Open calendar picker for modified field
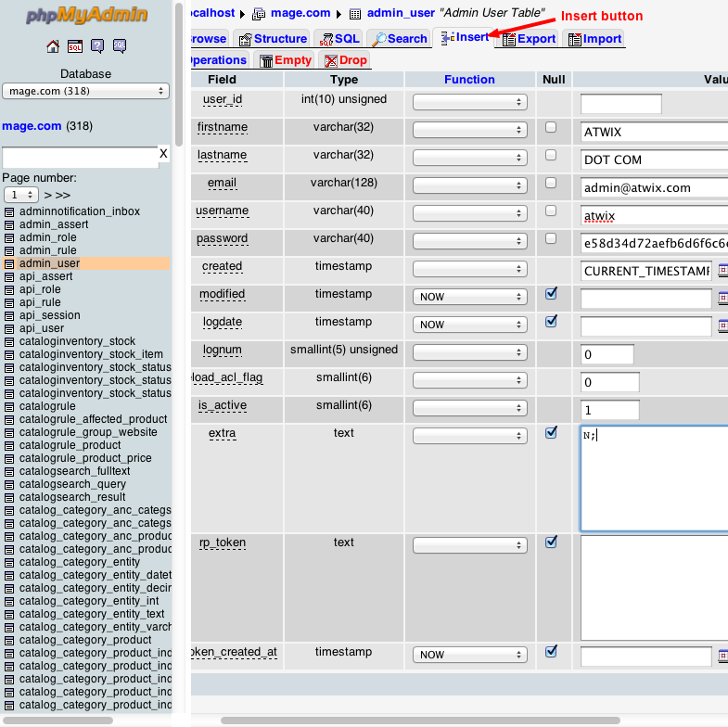Screen dimensions: 728x727 (722, 298)
